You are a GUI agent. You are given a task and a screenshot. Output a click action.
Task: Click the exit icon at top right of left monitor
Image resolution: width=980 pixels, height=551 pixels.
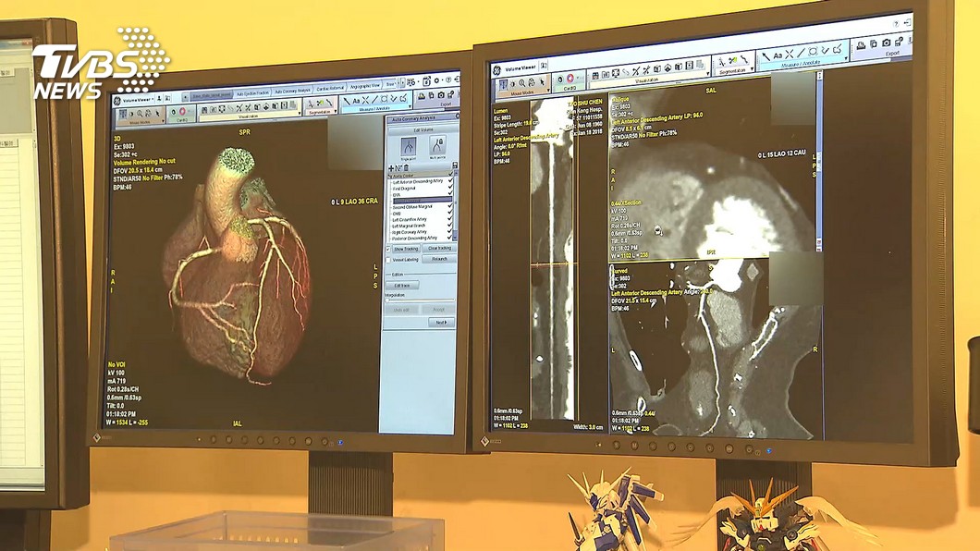458,79
